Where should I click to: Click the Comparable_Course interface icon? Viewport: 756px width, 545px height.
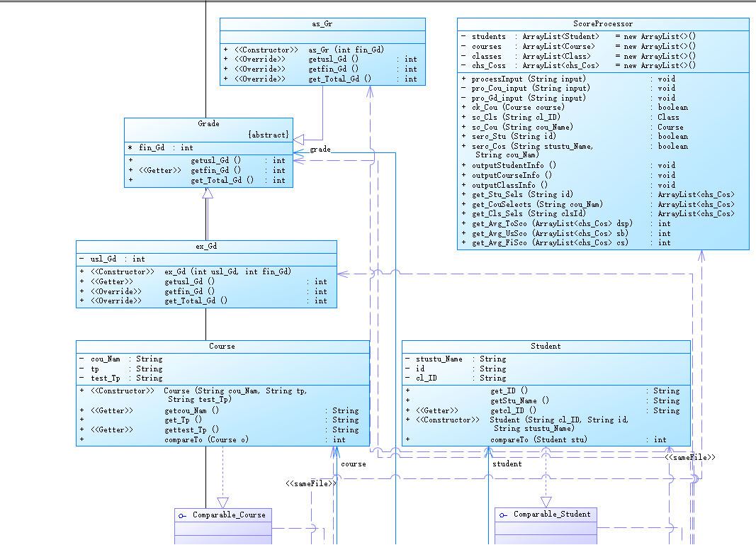tap(182, 515)
